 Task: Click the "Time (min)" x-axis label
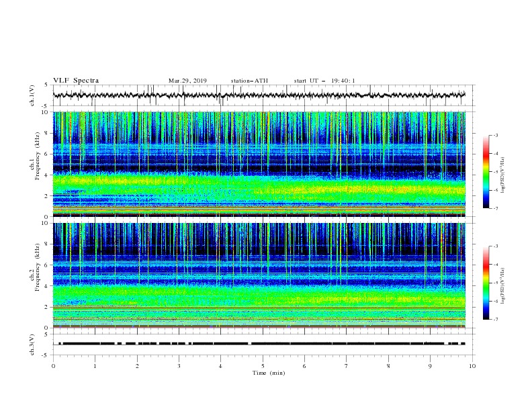269,373
